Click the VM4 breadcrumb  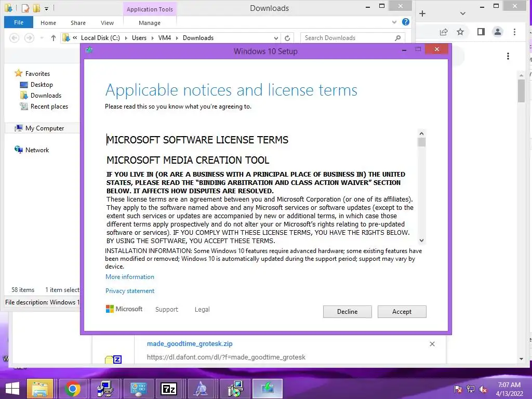tap(165, 37)
